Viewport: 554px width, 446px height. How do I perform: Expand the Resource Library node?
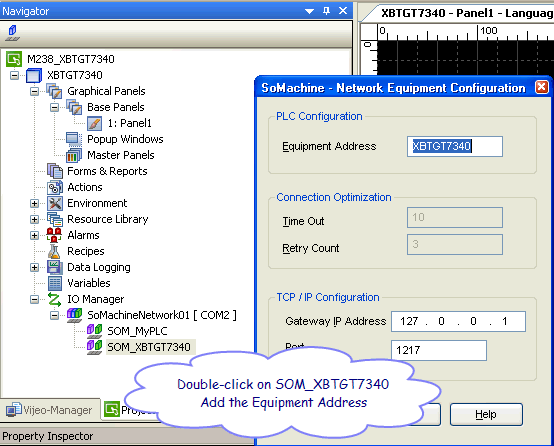tap(34, 219)
